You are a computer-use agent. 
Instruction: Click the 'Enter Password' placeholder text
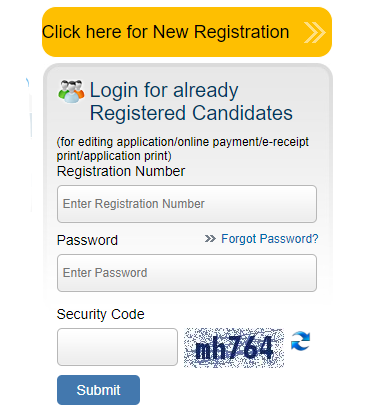tap(105, 273)
